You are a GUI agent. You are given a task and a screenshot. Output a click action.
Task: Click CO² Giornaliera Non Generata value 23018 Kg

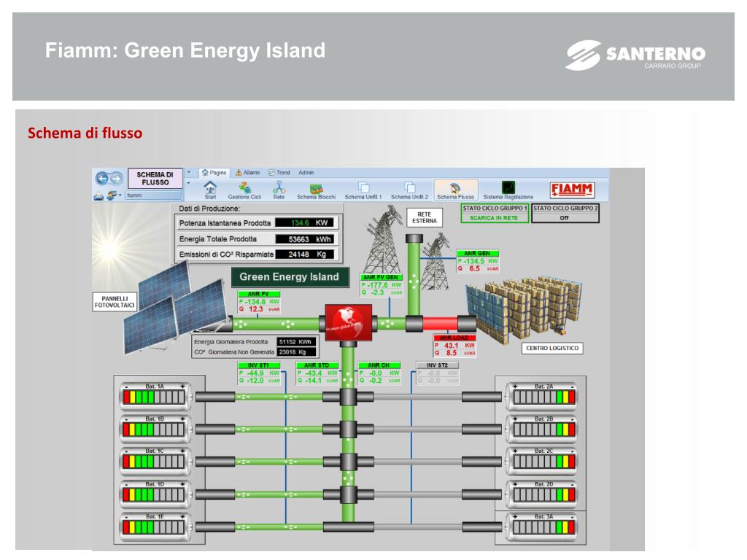pyautogui.click(x=296, y=352)
